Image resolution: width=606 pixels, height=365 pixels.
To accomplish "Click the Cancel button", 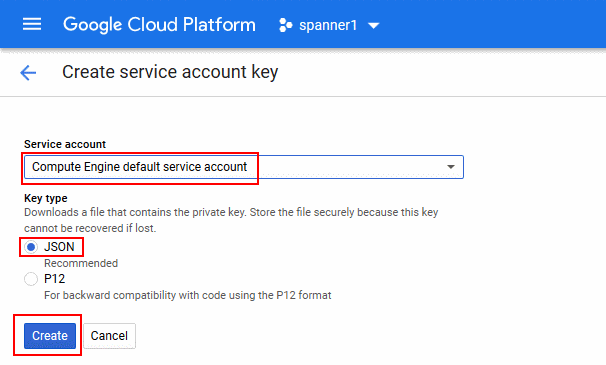I will tap(109, 336).
